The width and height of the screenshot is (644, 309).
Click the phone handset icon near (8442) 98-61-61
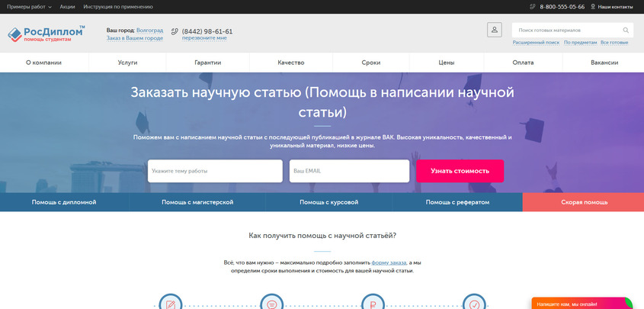(x=175, y=31)
